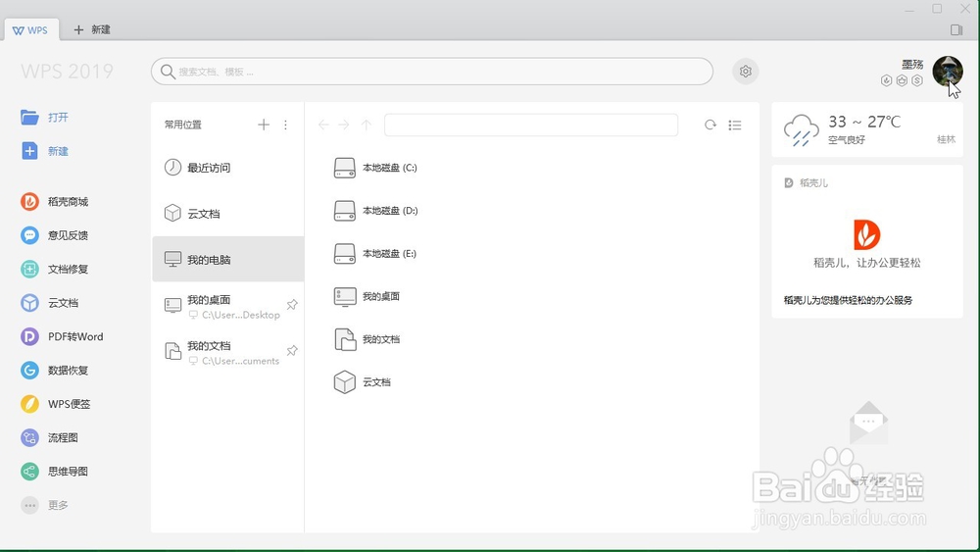Click the 稻壳儿为您提供轻松的办公服务 text
Image resolution: width=980 pixels, height=552 pixels.
(848, 300)
